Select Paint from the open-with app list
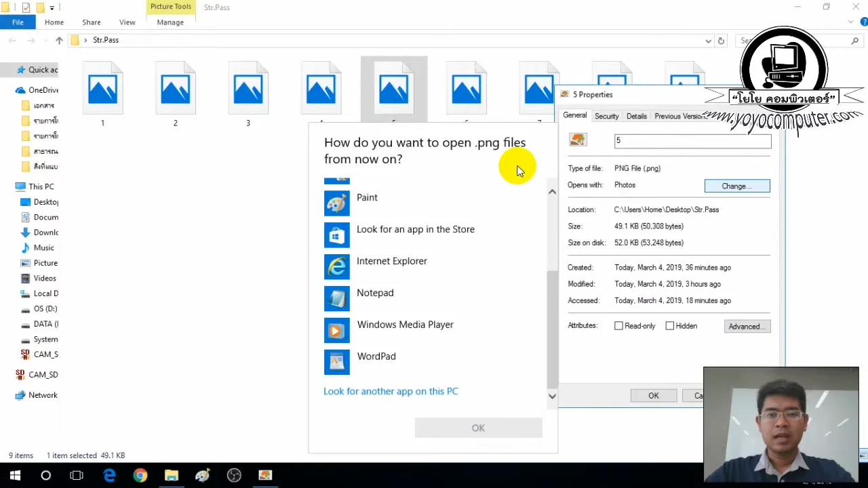The image size is (868, 488). (x=367, y=197)
